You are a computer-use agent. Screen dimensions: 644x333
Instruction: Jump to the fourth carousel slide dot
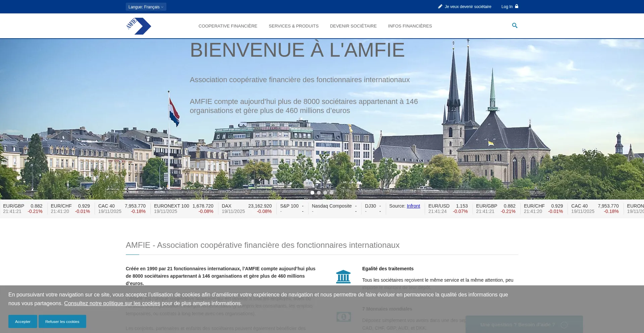tap(331, 192)
